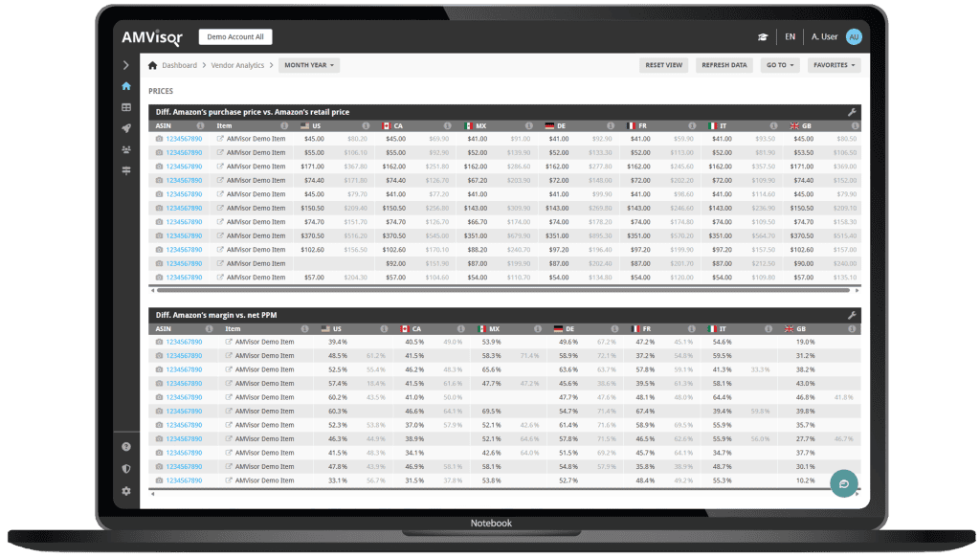Click the settings gear at the sidebar bottom
Image resolution: width=980 pixels, height=558 pixels.
coord(125,490)
